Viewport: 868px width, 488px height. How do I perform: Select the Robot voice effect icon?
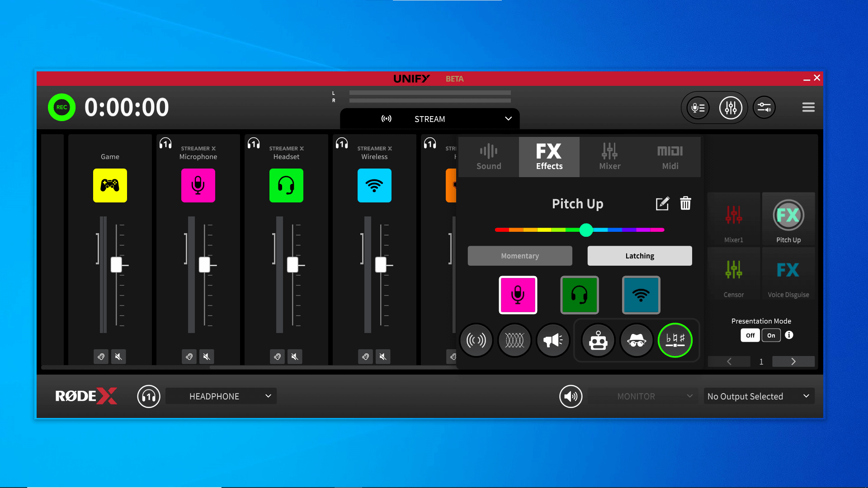coord(598,340)
